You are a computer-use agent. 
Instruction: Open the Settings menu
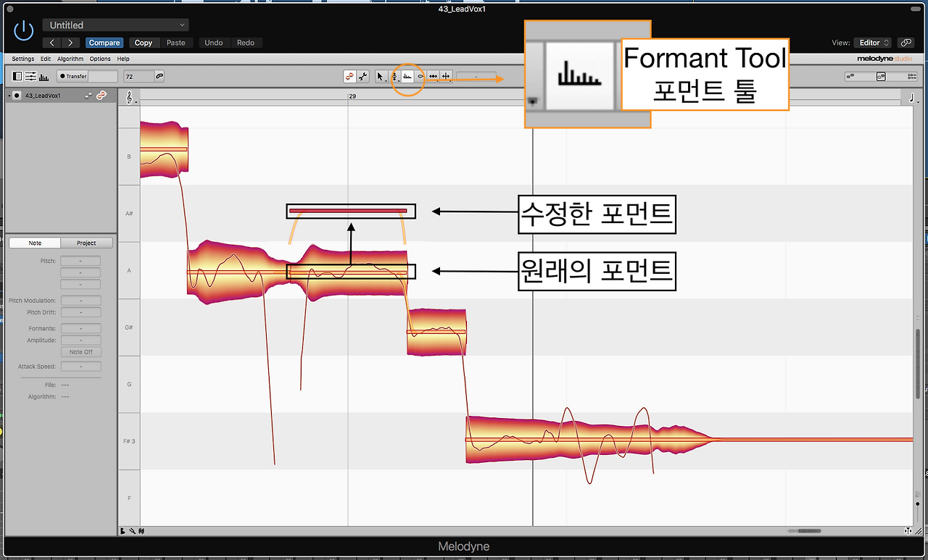coord(23,59)
